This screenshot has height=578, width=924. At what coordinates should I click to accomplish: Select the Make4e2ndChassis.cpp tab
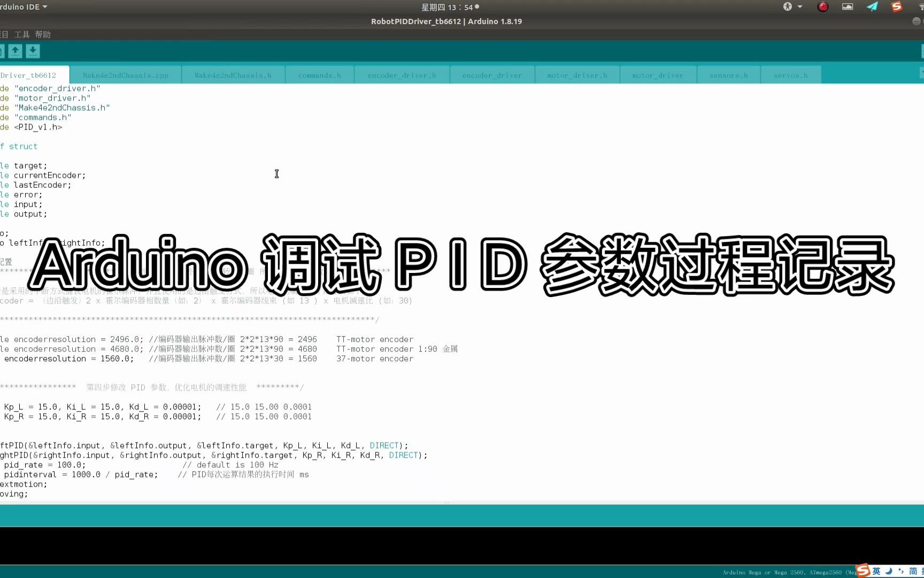point(126,75)
